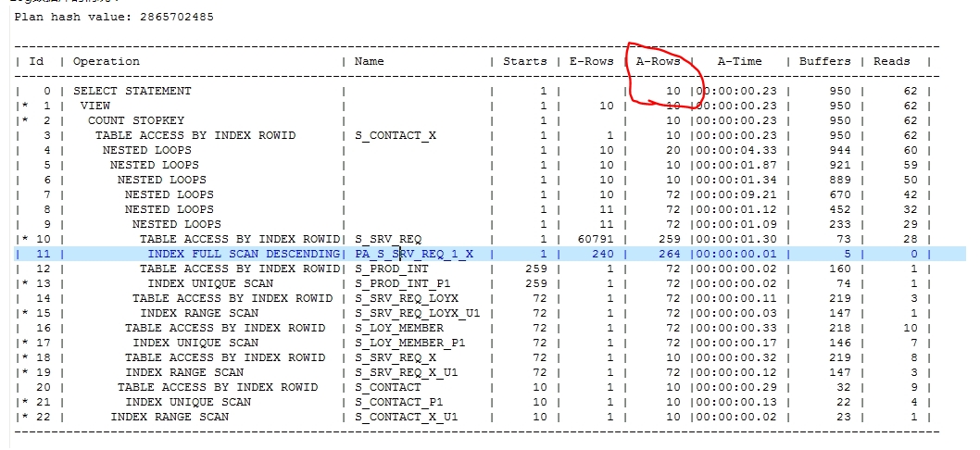Select the A-Time value 00:00:09.21
The height and width of the screenshot is (450, 980).
[x=736, y=195]
